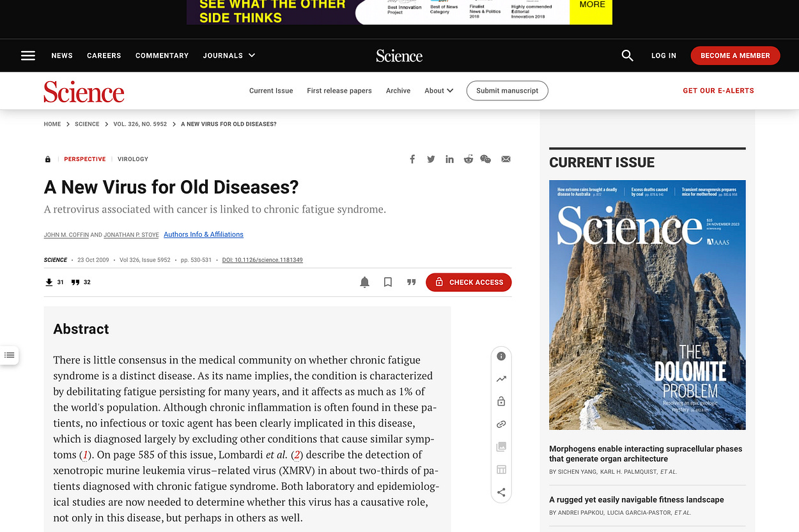Share article on Facebook
The width and height of the screenshot is (799, 532).
click(412, 159)
